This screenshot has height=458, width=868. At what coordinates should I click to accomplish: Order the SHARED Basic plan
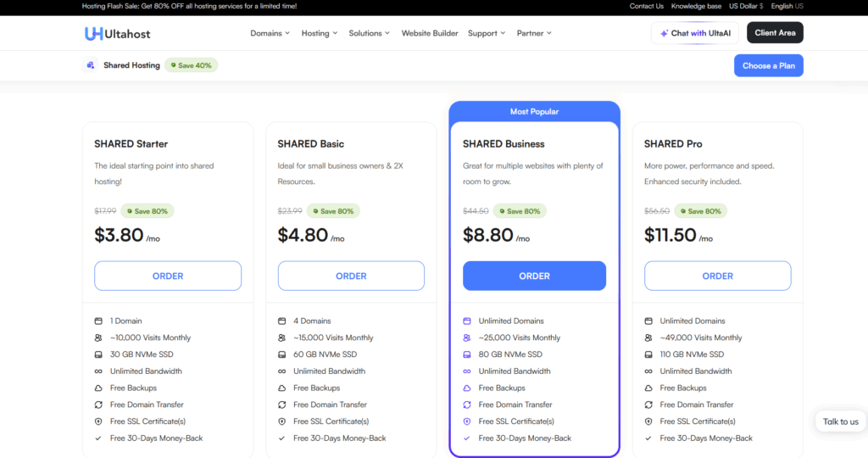[x=351, y=276]
